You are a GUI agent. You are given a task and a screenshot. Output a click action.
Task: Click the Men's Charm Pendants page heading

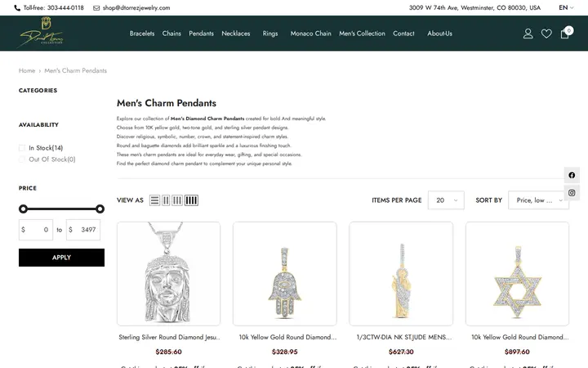167,103
